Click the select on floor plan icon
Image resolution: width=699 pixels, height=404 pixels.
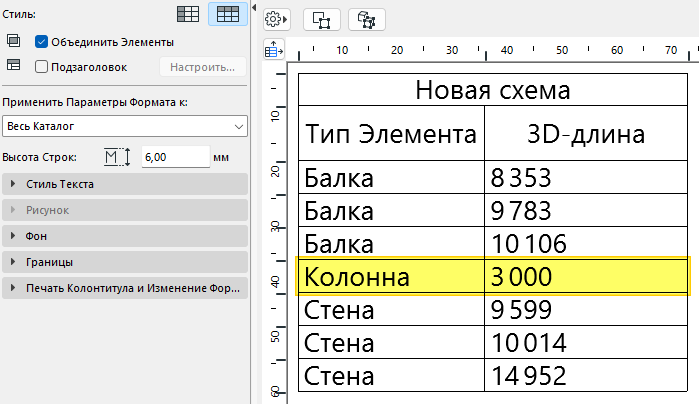pos(322,20)
